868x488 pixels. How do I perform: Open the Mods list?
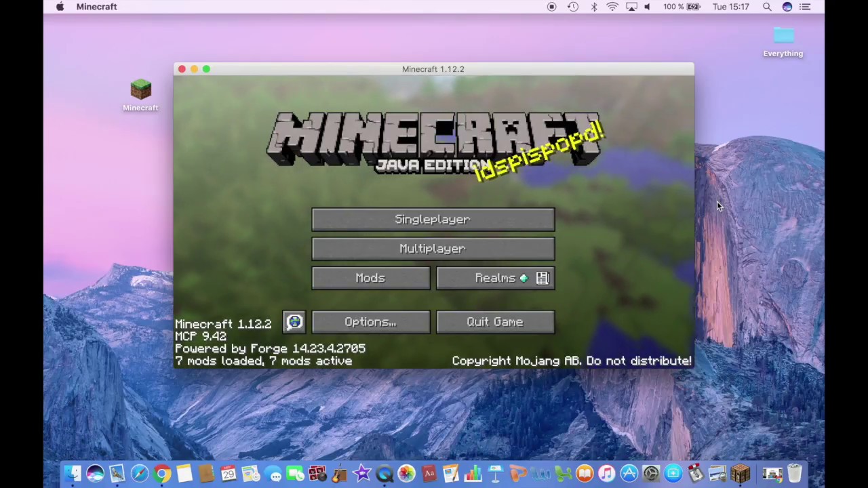(x=370, y=278)
